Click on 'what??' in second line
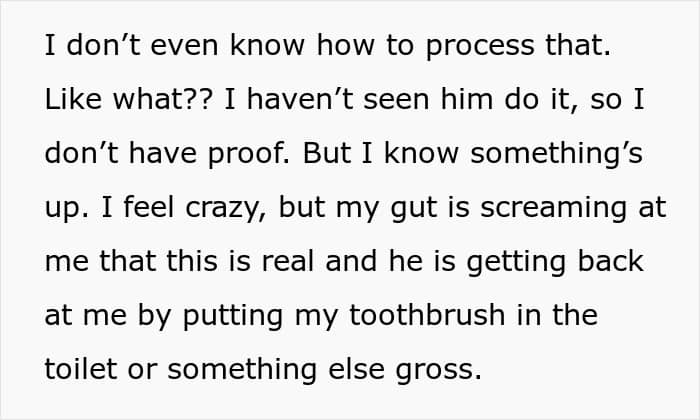Viewport: 700px width, 420px height. (162, 99)
